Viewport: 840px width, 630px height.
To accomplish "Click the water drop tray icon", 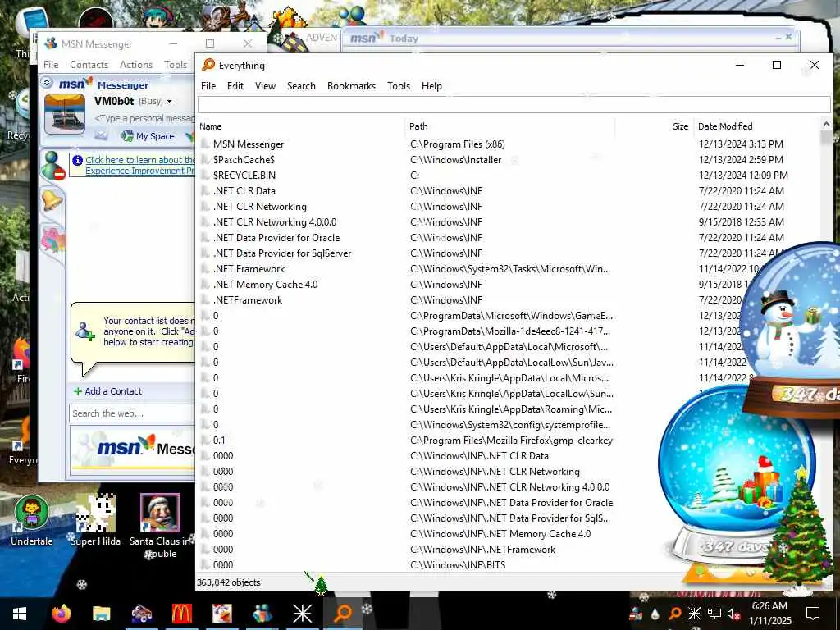I will tap(655, 614).
